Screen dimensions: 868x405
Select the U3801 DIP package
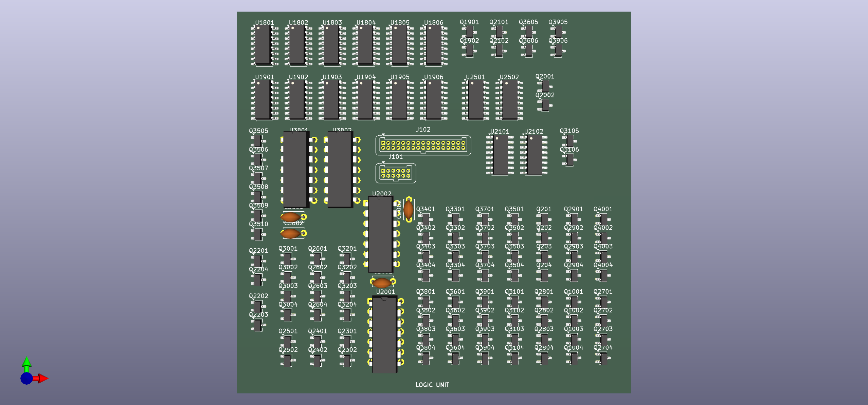(x=296, y=169)
